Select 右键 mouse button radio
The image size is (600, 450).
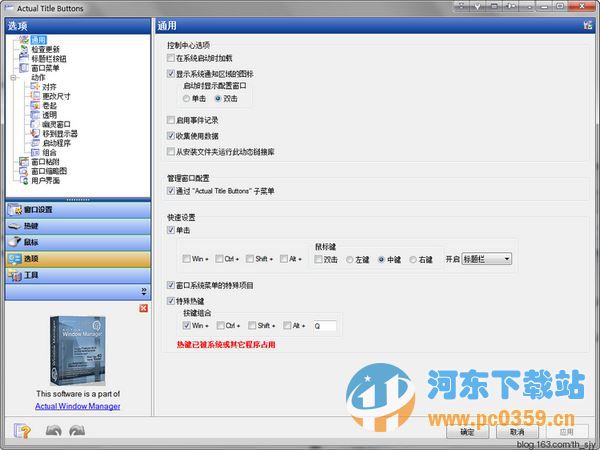pyautogui.click(x=413, y=259)
